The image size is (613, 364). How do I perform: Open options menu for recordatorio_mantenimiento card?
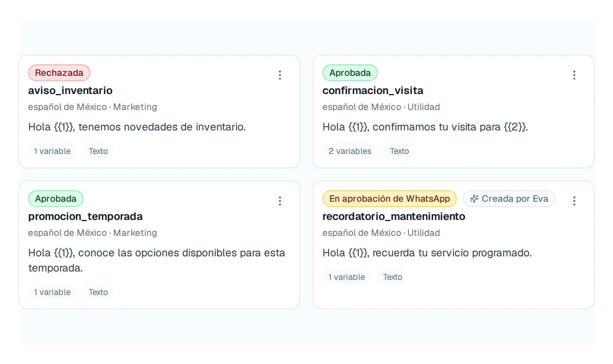pos(574,201)
